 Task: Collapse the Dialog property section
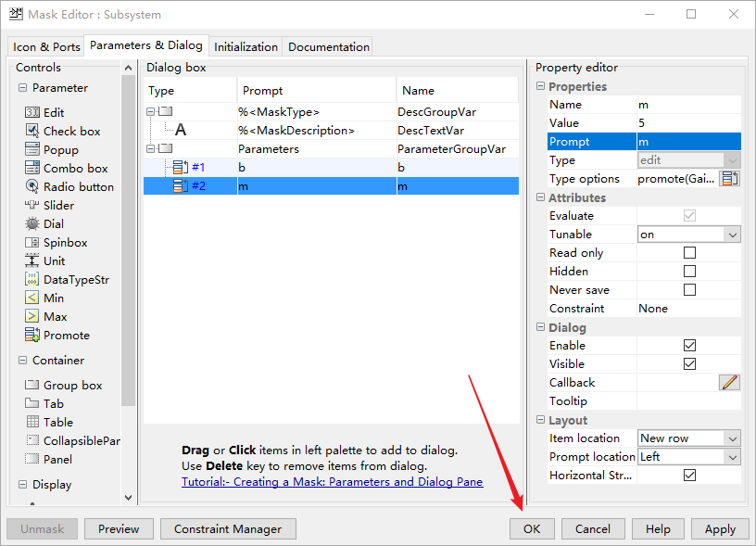click(540, 327)
